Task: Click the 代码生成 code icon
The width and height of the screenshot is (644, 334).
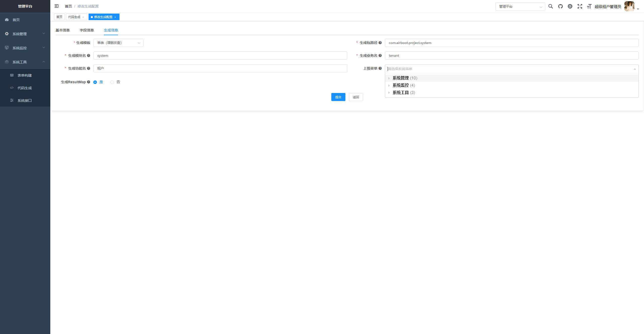Action: 12,88
